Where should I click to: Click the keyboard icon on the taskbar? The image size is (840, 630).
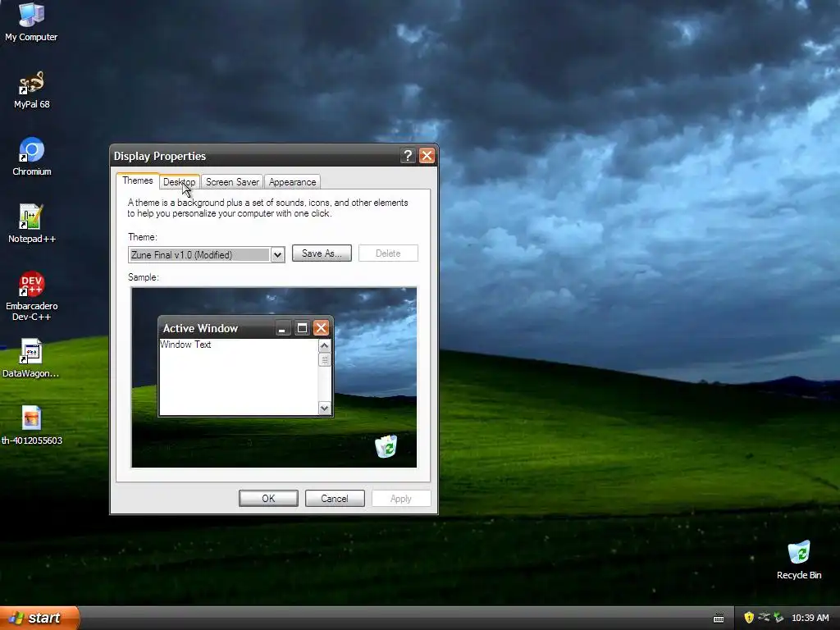coord(719,619)
